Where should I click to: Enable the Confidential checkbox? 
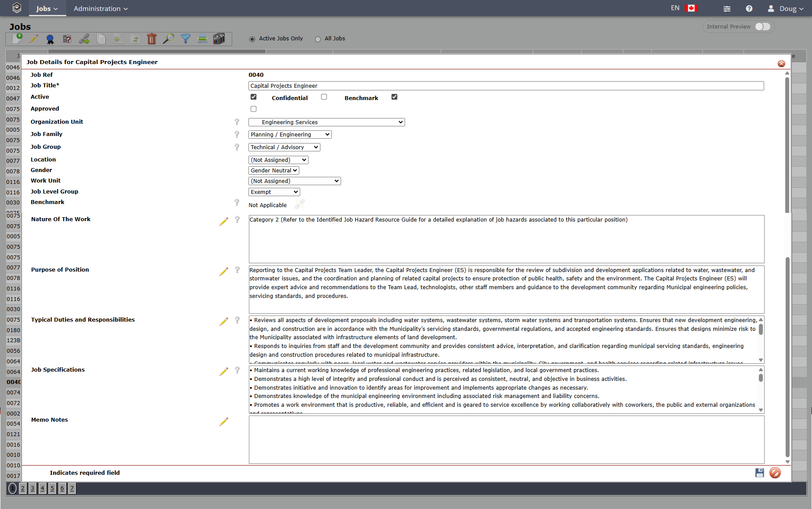[324, 97]
